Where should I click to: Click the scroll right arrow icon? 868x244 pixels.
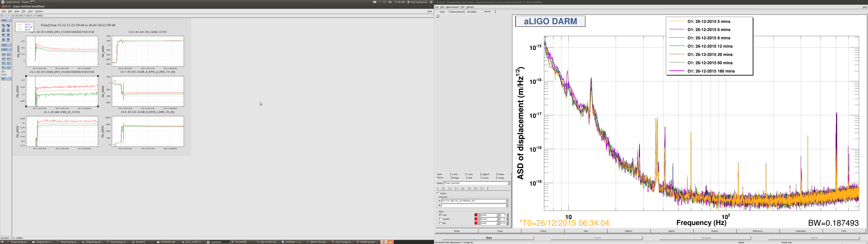(8, 35)
